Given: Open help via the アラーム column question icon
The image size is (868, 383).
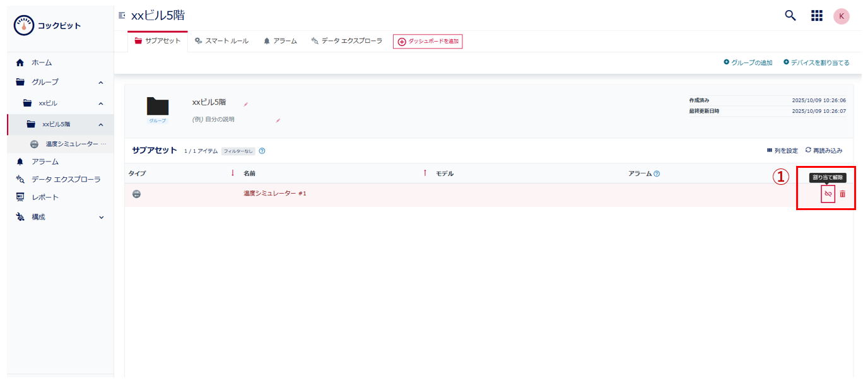Looking at the screenshot, I should 657,174.
